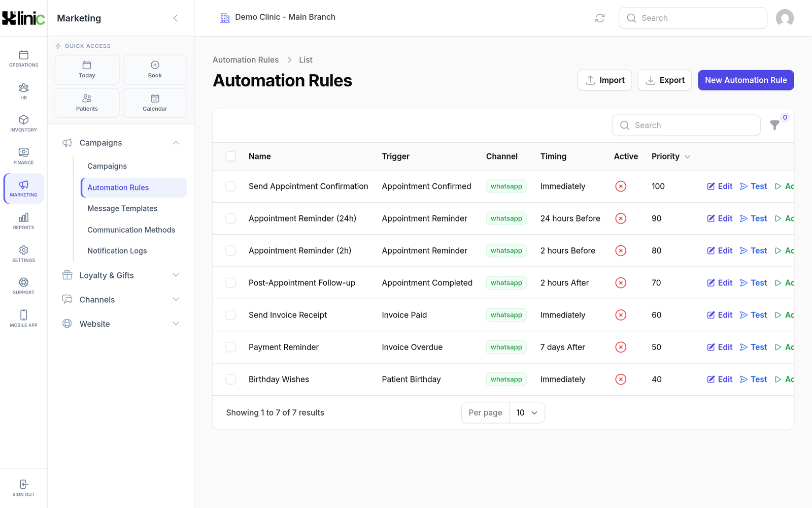Viewport: 812px width, 508px height.
Task: Click the table search field
Action: [x=686, y=125]
